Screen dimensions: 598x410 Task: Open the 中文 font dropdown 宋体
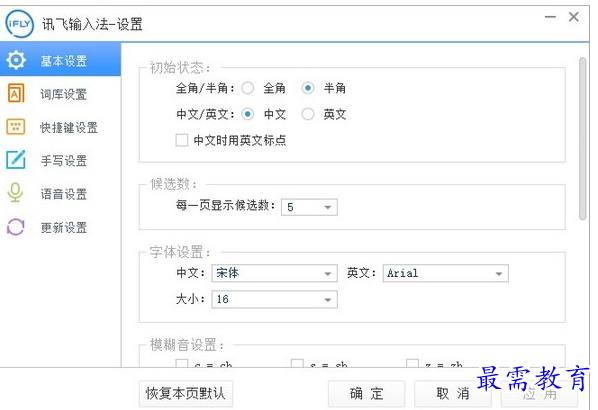[275, 273]
